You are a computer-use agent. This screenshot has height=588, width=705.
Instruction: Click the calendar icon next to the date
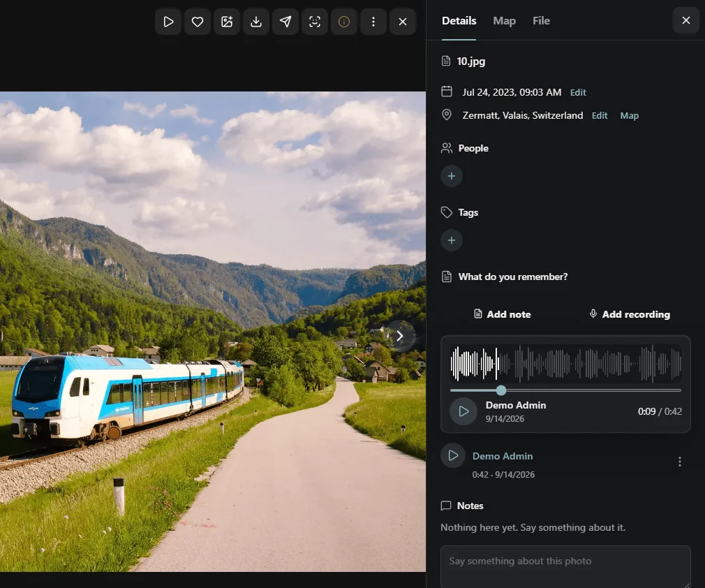(447, 91)
